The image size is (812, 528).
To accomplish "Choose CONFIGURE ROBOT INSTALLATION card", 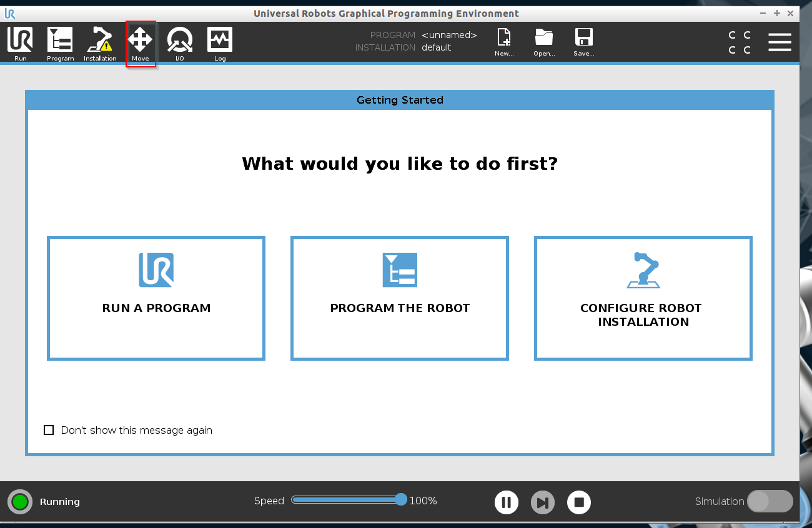I will pos(643,298).
